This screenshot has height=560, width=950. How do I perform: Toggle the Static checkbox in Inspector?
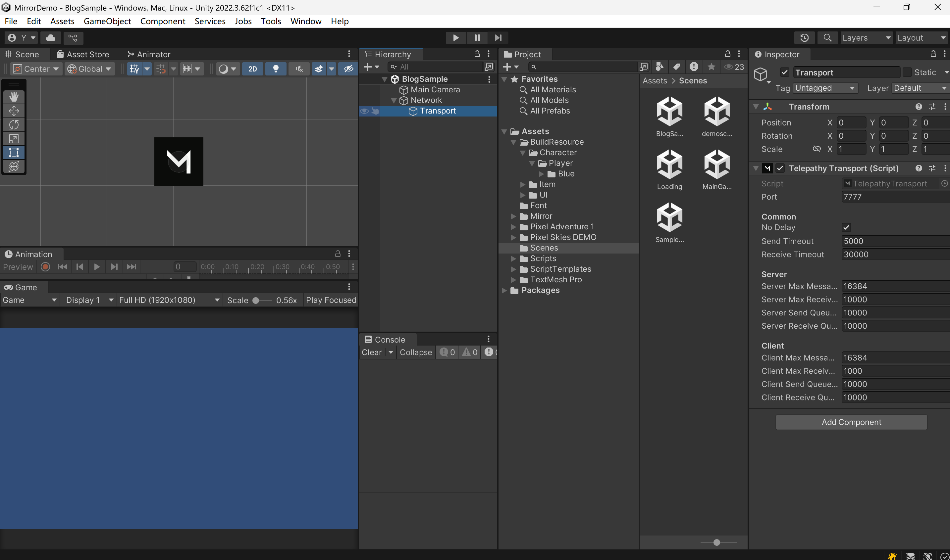click(x=907, y=72)
